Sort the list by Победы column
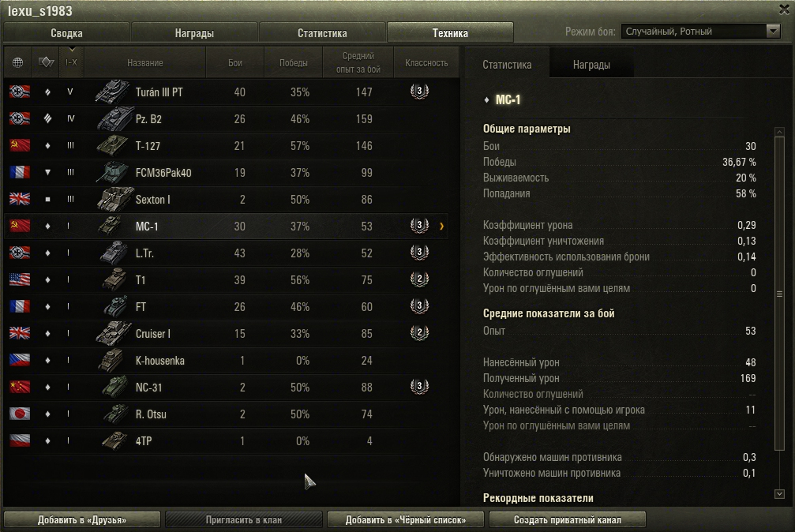This screenshot has width=795, height=532. coord(294,62)
